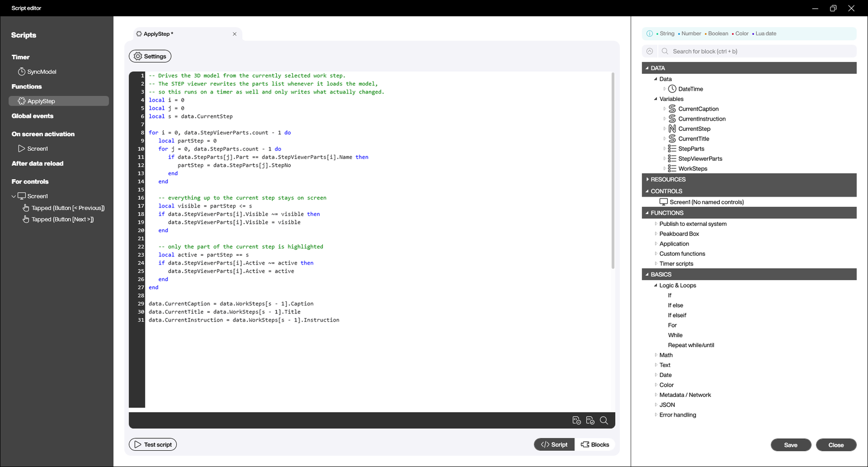Click the play icon beside Screen1 activation
868x467 pixels.
[x=22, y=149]
